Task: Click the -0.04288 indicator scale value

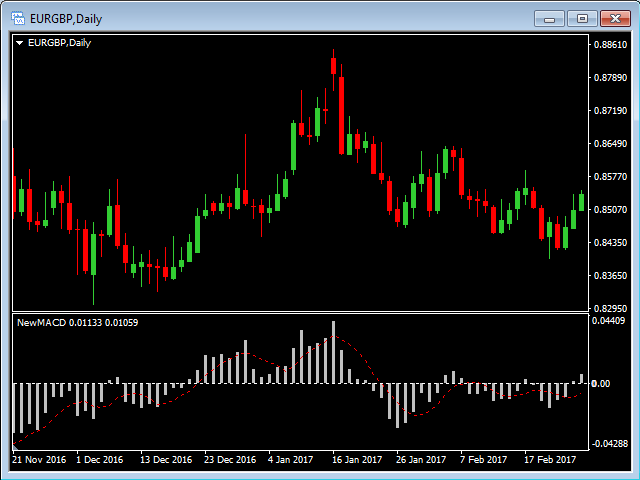Action: pos(608,443)
